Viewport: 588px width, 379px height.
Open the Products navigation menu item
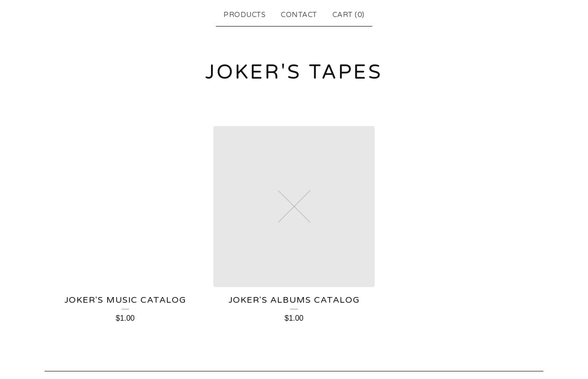[244, 15]
